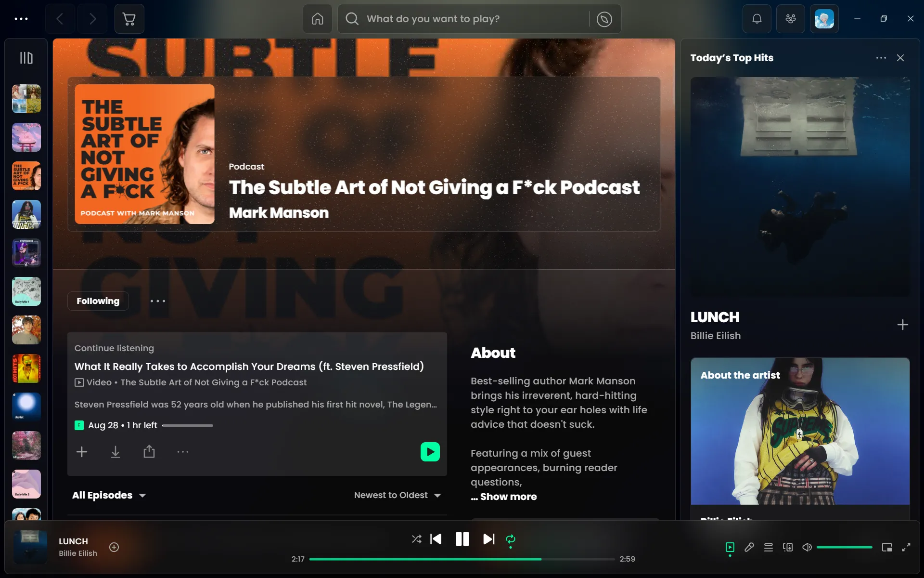
Task: Skip to next track
Action: 488,539
